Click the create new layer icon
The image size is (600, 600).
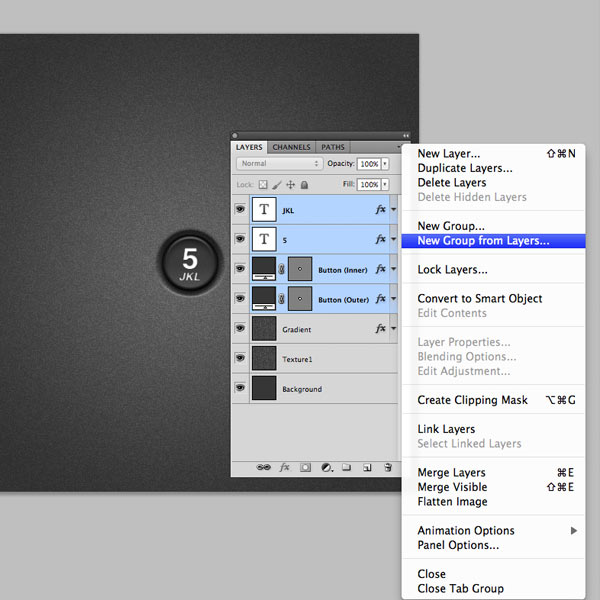[x=367, y=467]
